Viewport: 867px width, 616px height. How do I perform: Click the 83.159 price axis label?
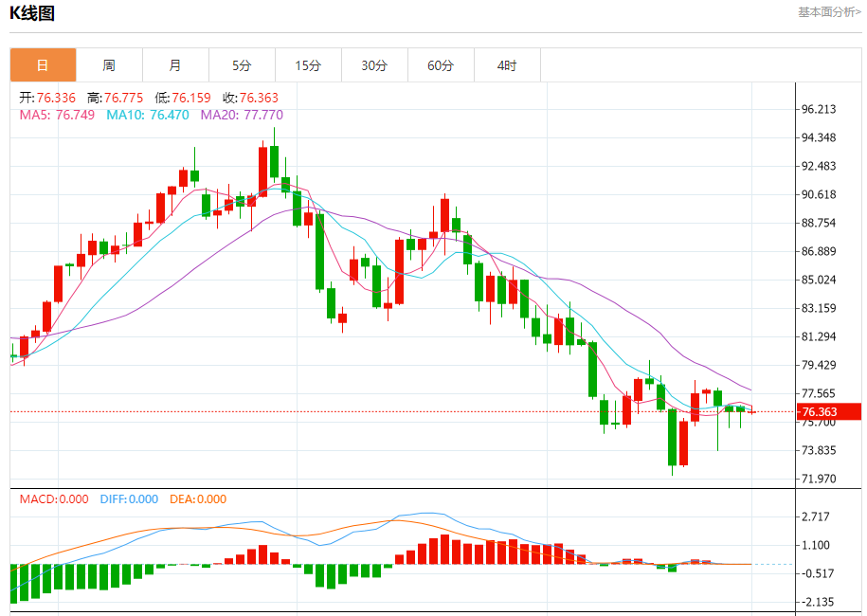[819, 309]
